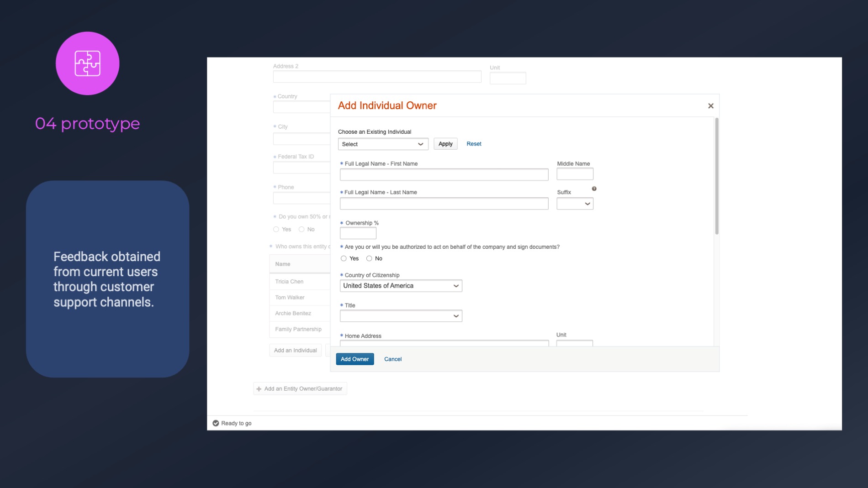Click the Suffix help info icon

(594, 189)
